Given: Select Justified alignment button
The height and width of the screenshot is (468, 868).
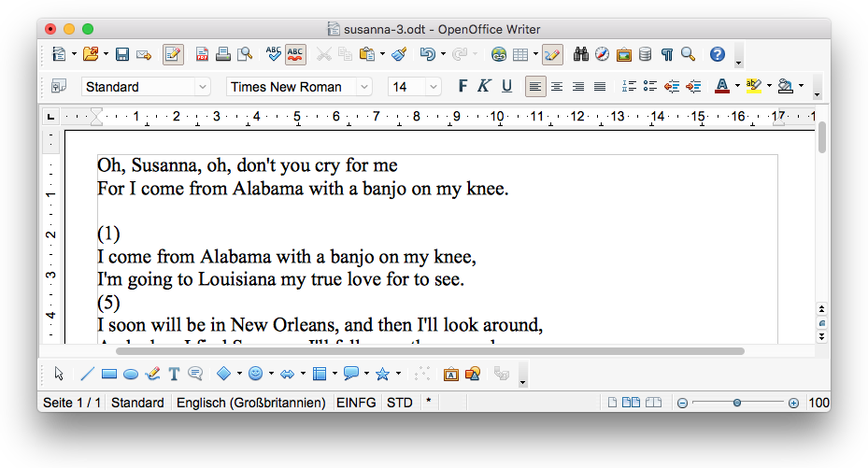Looking at the screenshot, I should click(600, 86).
